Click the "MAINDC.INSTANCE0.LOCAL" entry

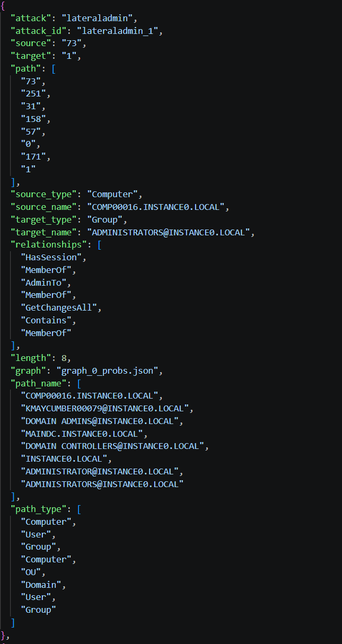tap(82, 434)
